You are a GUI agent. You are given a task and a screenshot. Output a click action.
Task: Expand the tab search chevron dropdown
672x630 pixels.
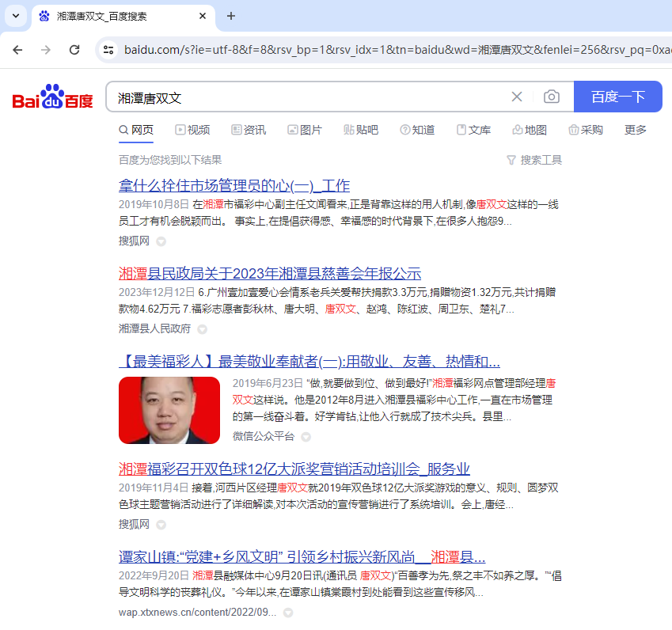pyautogui.click(x=16, y=16)
